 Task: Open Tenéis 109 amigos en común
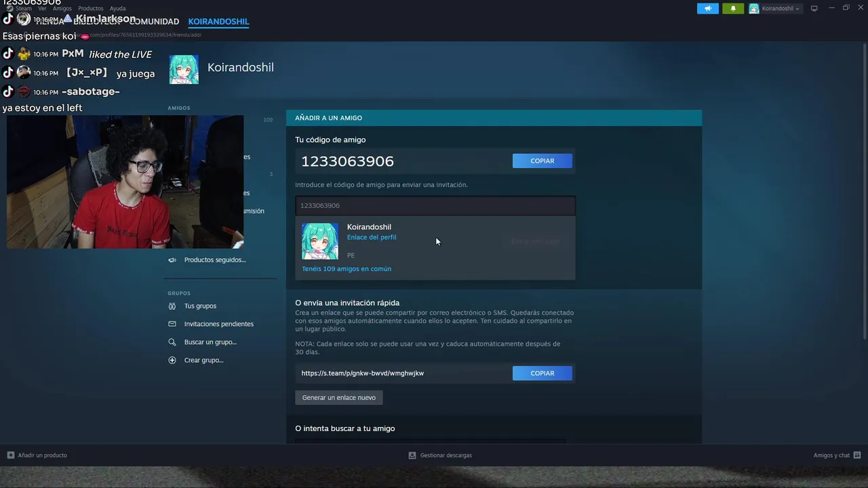(347, 269)
